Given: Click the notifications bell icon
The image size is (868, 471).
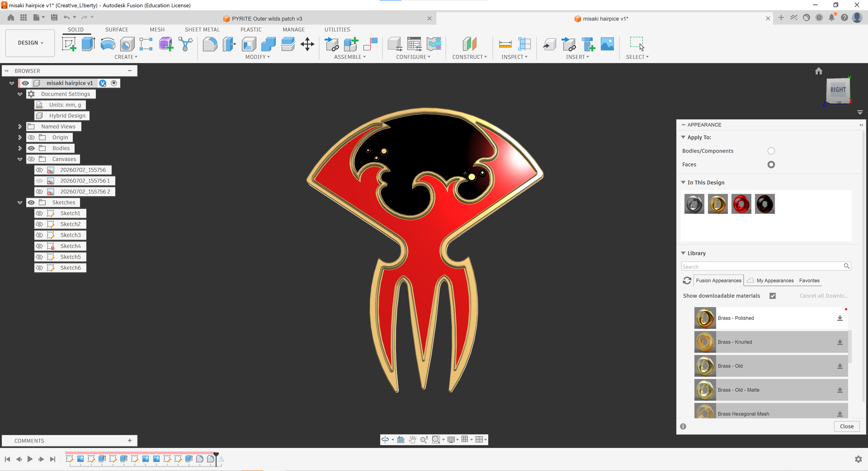Looking at the screenshot, I should (832, 17).
